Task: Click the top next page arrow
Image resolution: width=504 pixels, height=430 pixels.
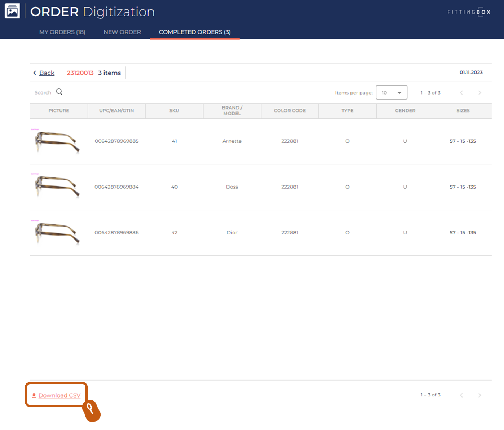Action: (479, 93)
